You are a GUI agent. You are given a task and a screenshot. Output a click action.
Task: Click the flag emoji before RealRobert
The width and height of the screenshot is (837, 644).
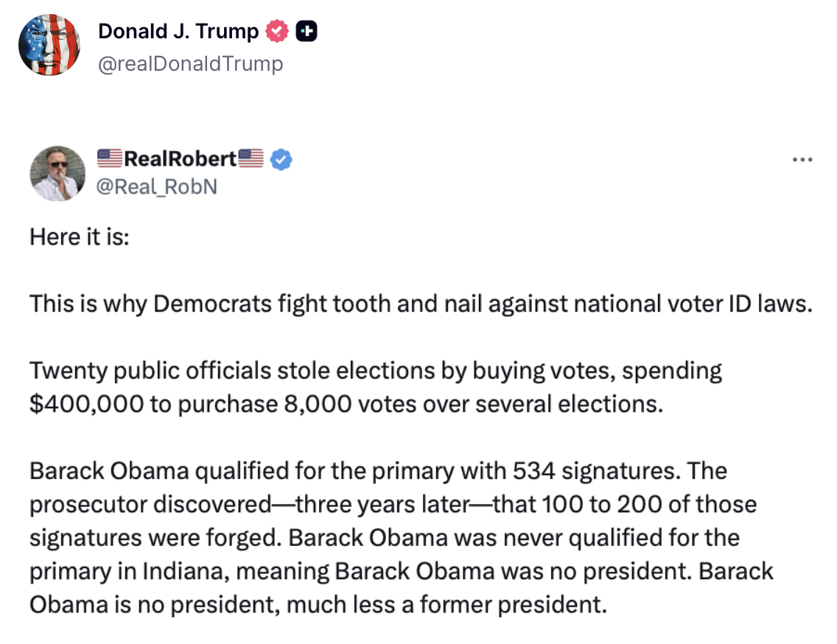pos(110,158)
